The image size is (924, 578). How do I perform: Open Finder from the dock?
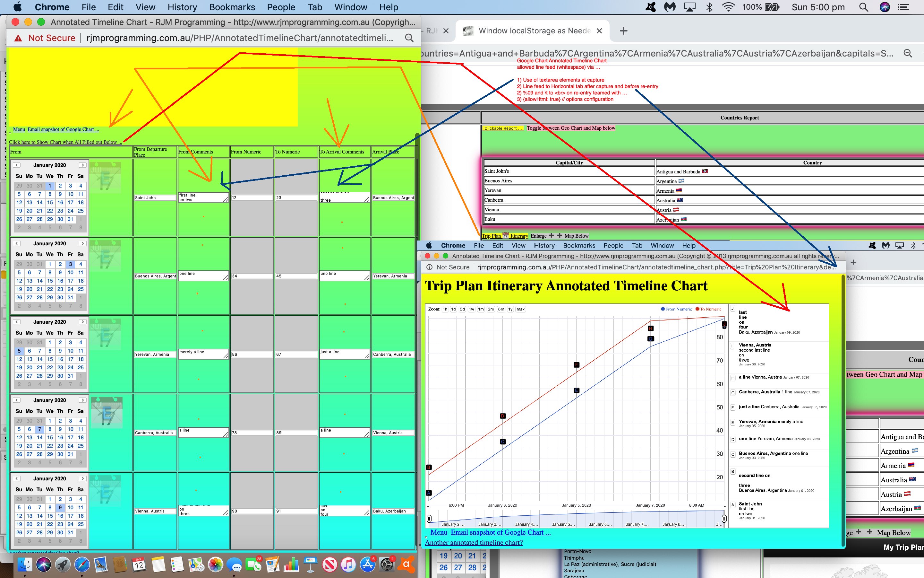click(x=25, y=565)
